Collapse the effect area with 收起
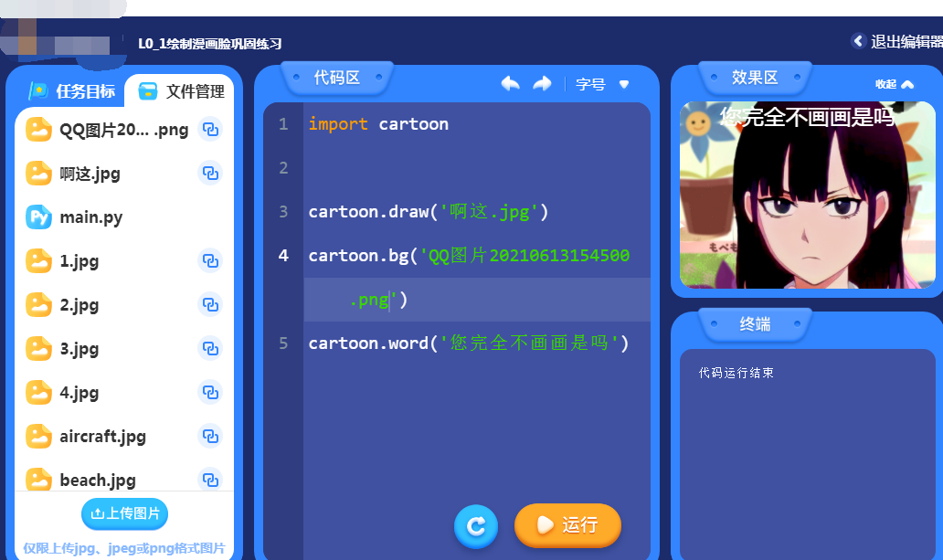 895,84
